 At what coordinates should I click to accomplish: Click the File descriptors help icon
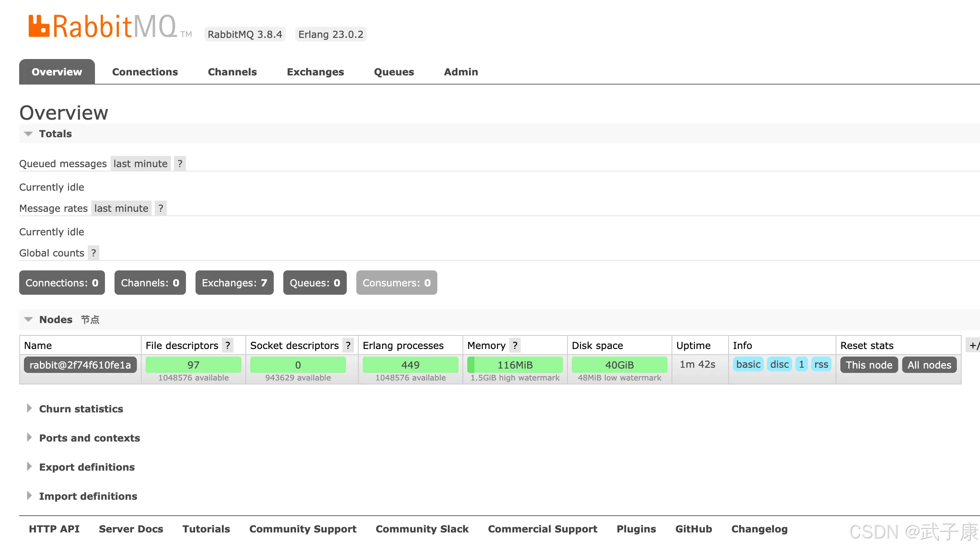(x=228, y=345)
